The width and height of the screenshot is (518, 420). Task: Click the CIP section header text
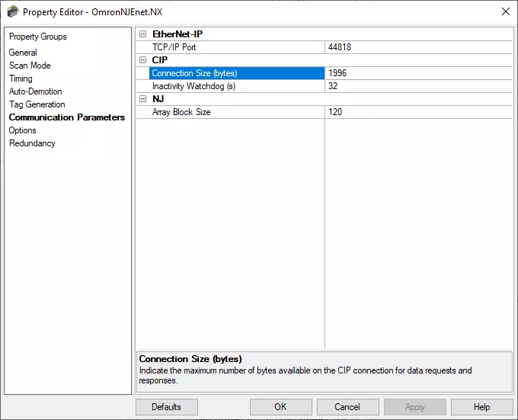coord(160,60)
